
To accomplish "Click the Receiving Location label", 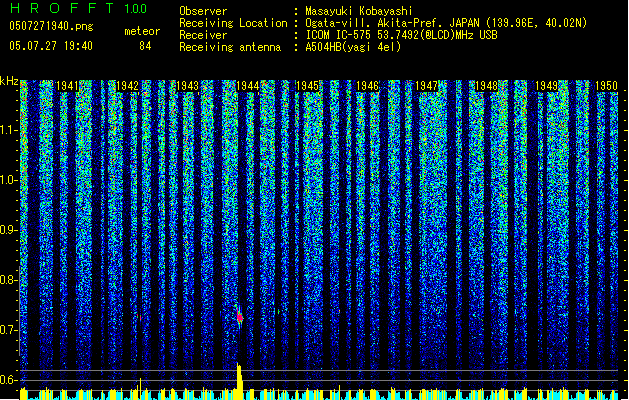I will [x=233, y=23].
